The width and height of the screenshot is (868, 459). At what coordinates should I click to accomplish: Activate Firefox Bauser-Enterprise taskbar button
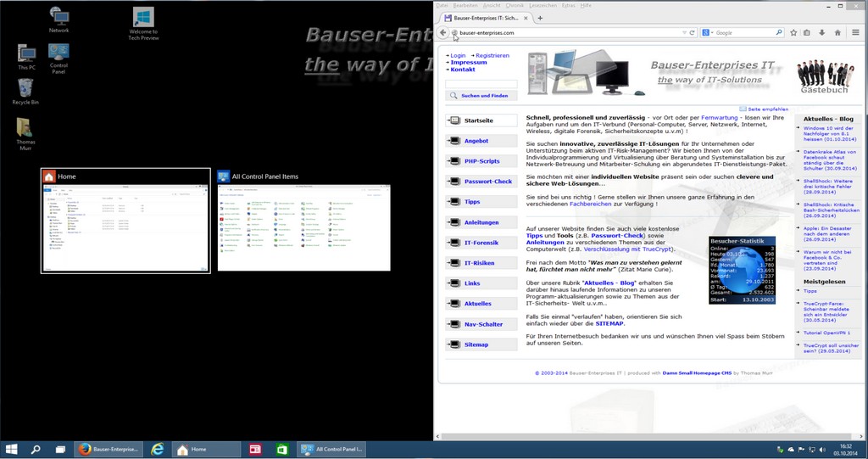pos(108,450)
